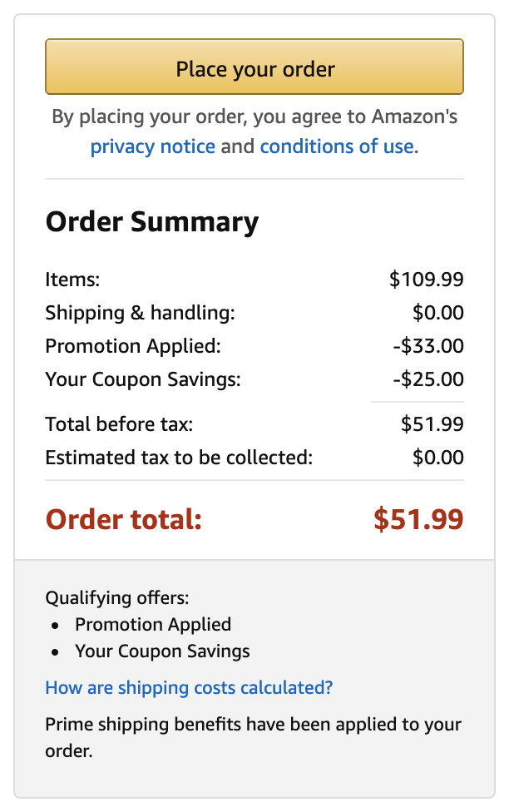Click the Estimated tax to be collected label
The width and height of the screenshot is (509, 812).
(x=179, y=457)
